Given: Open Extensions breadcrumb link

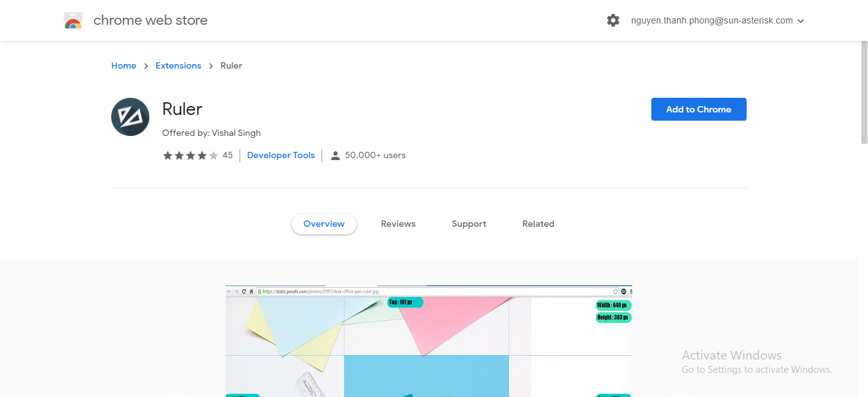Looking at the screenshot, I should tap(179, 65).
